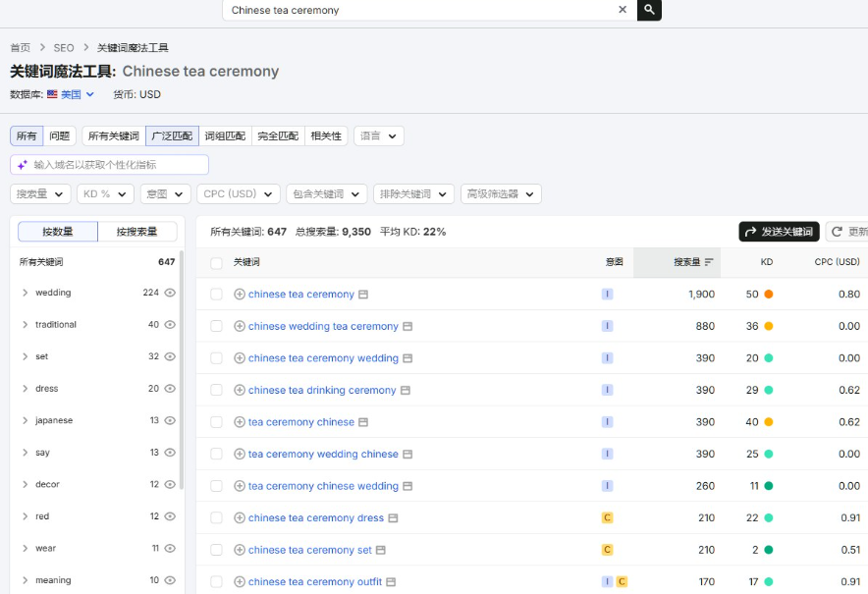The height and width of the screenshot is (594, 868).
Task: Click the search magnifier button
Action: coord(649,10)
